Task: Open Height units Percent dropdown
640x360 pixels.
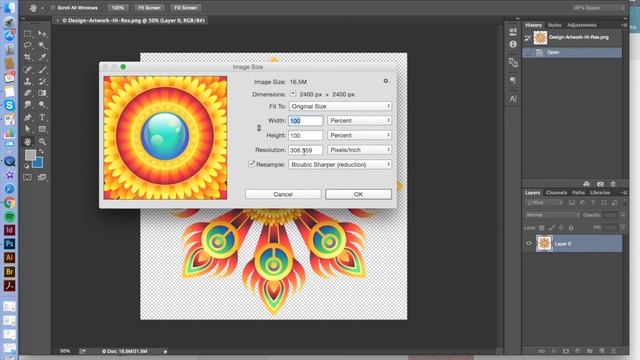Action: pyautogui.click(x=359, y=135)
